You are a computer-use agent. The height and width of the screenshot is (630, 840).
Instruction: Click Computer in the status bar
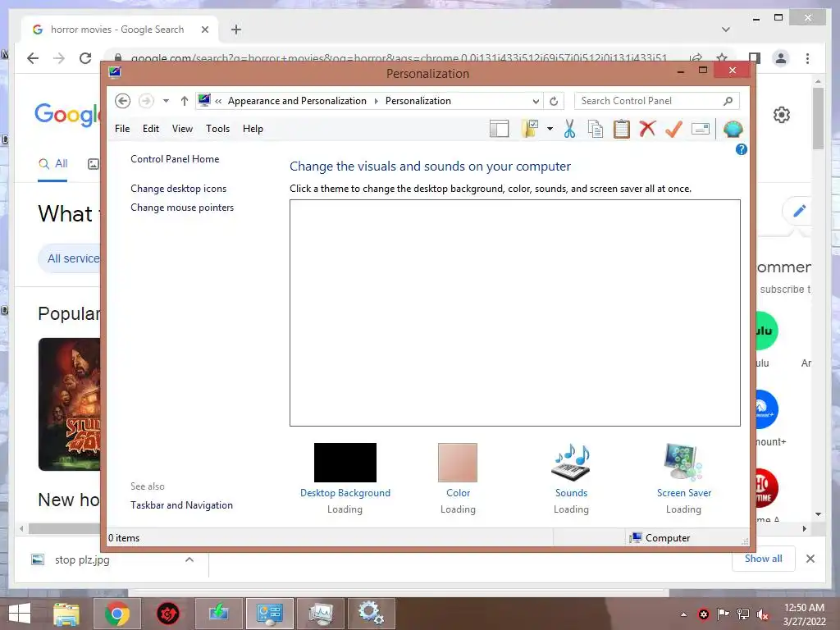[x=660, y=538]
